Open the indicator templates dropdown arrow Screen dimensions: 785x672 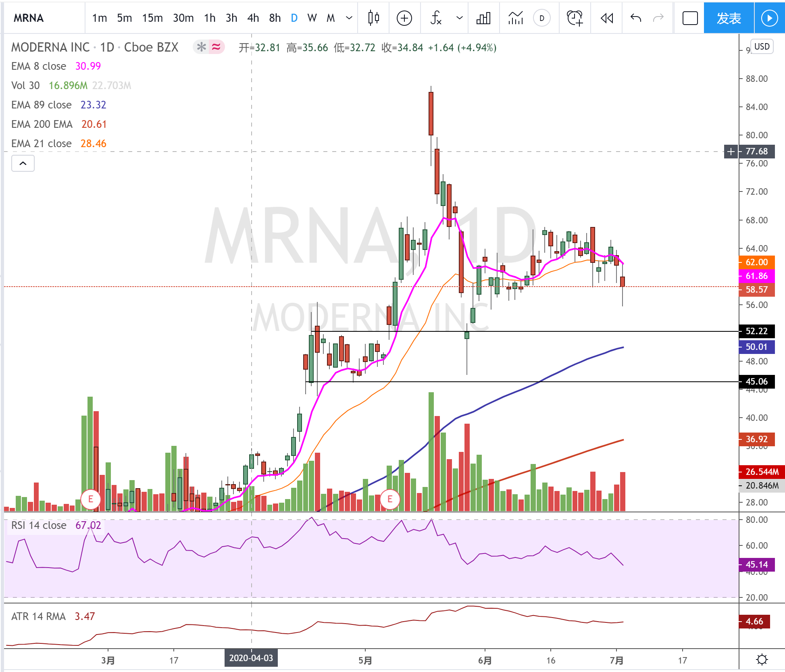click(x=459, y=18)
